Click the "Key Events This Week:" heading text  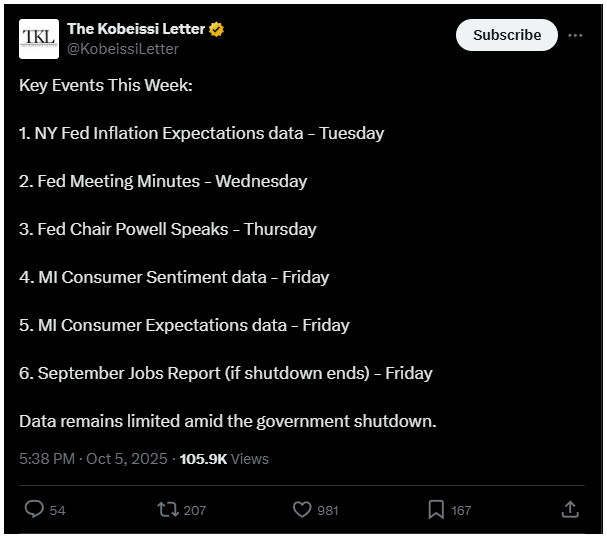click(105, 85)
